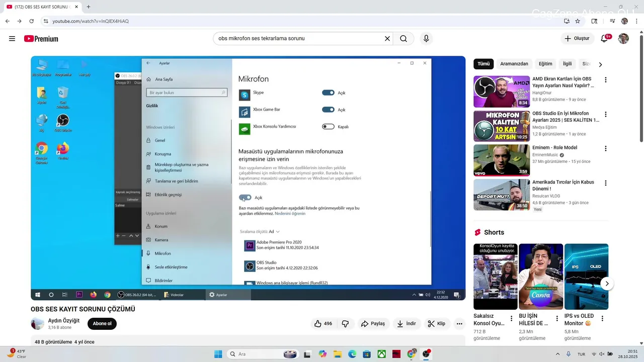Run search with the magnifier button

[404, 39]
